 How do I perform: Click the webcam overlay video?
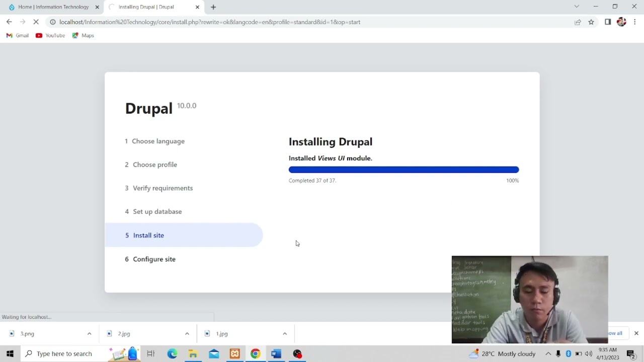530,300
